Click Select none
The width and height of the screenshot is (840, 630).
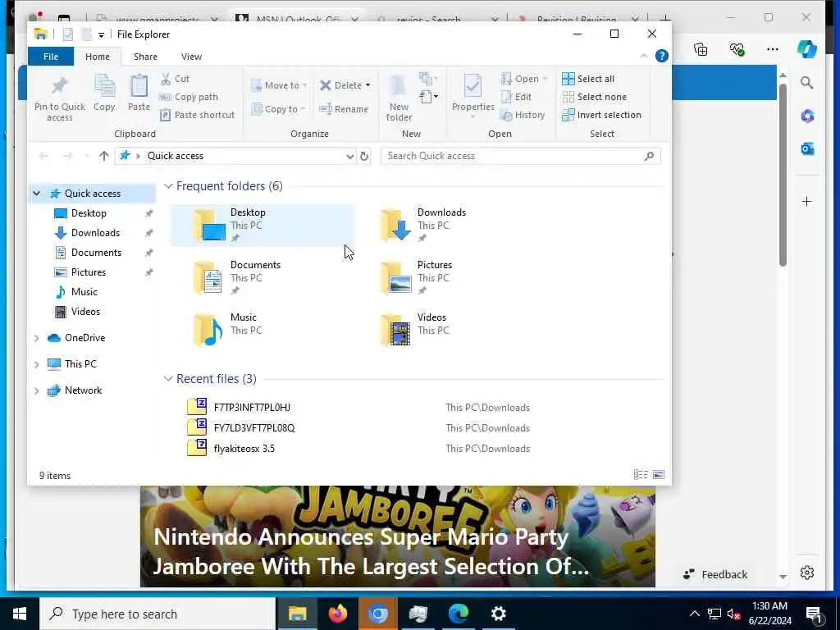click(x=595, y=97)
